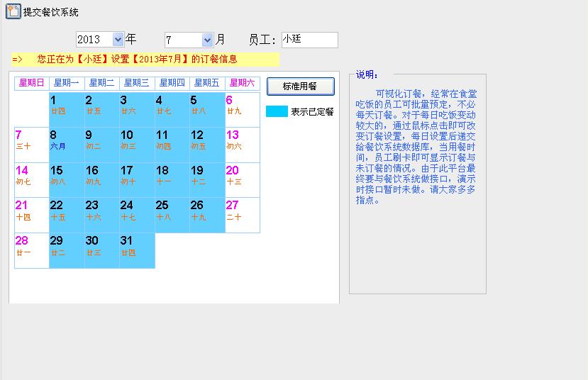Toggle meal order for day 11
Viewport: 588px width, 380px height.
coord(172,145)
